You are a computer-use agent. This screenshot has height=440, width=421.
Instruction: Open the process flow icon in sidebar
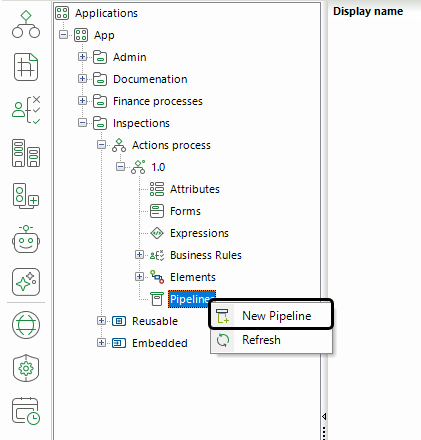26,24
